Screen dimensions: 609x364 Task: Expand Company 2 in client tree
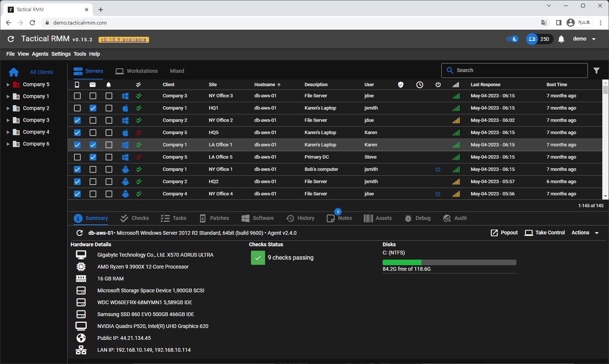[x=8, y=108]
